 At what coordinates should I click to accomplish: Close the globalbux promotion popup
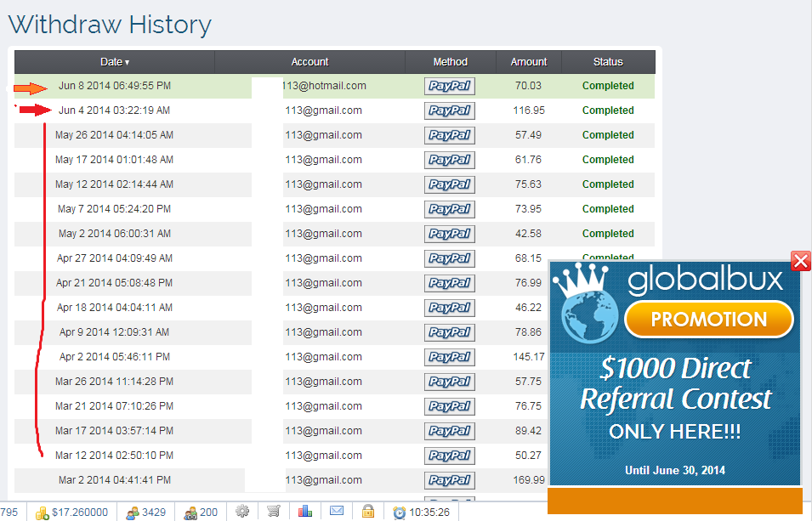pos(801,261)
